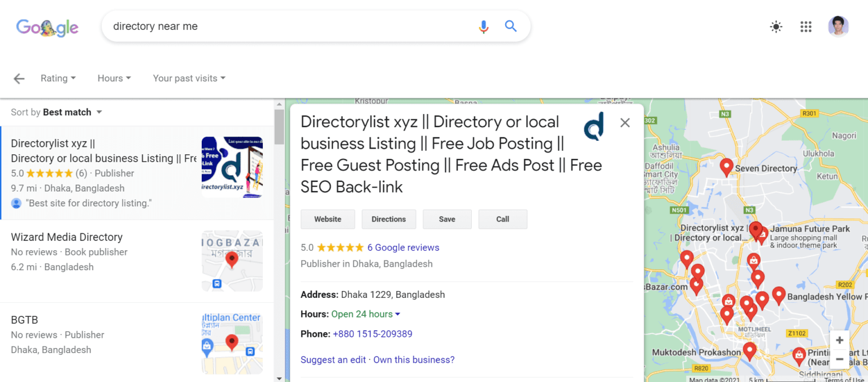The height and width of the screenshot is (382, 868).
Task: Toggle dark mode with the sun icon
Action: 776,27
